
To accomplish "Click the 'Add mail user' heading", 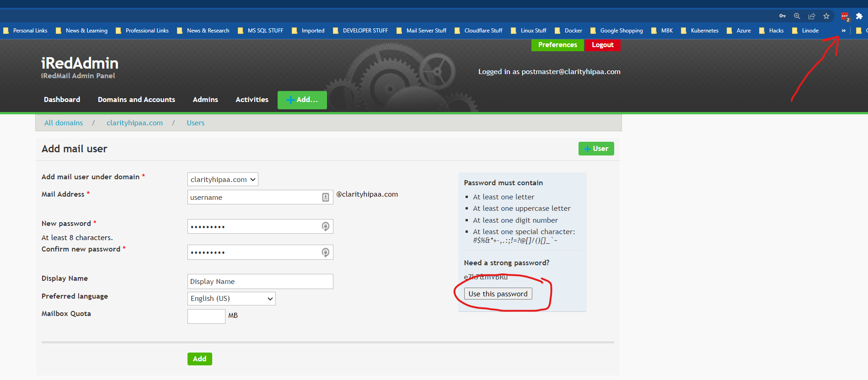I will tap(75, 149).
